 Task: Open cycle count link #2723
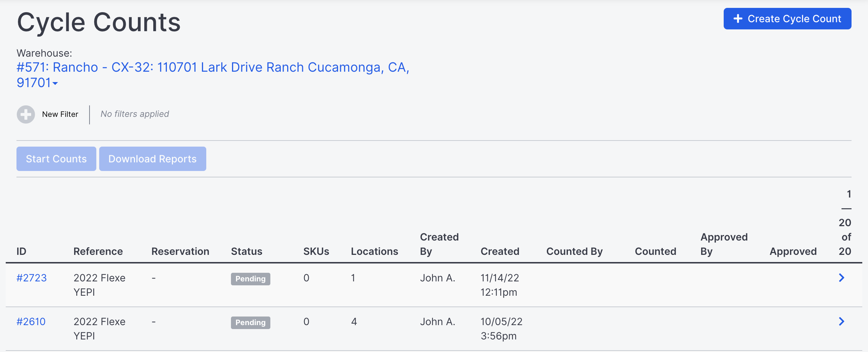[x=32, y=278]
